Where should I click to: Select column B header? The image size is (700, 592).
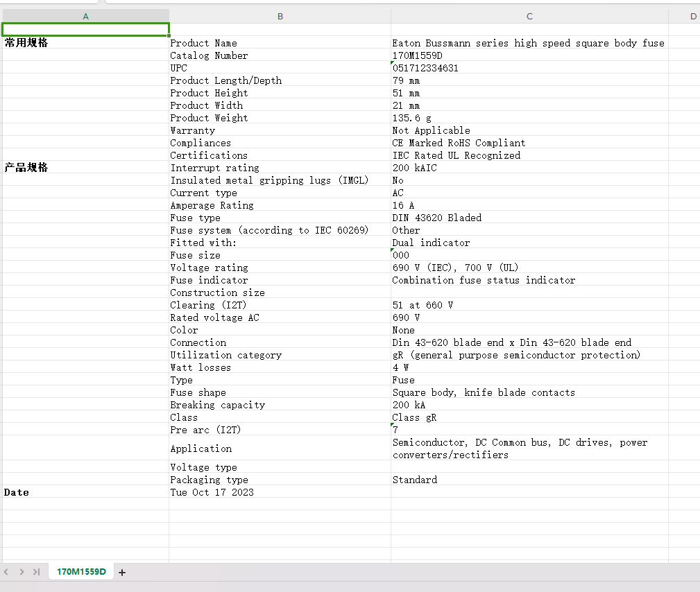pyautogui.click(x=280, y=16)
